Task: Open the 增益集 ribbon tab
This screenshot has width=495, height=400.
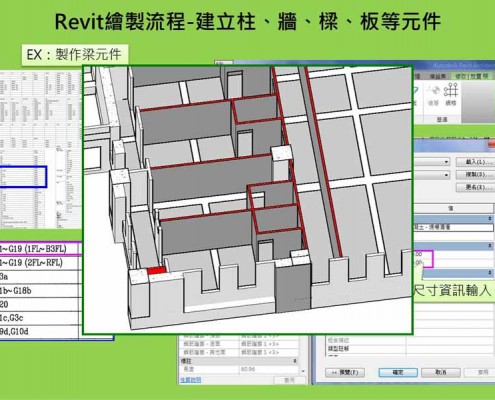Action: tap(437, 76)
